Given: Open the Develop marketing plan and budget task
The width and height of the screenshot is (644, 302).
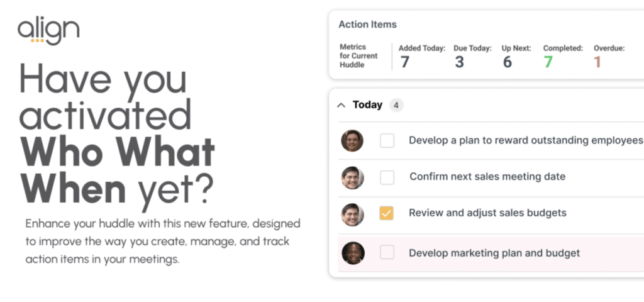Looking at the screenshot, I should coord(494,253).
